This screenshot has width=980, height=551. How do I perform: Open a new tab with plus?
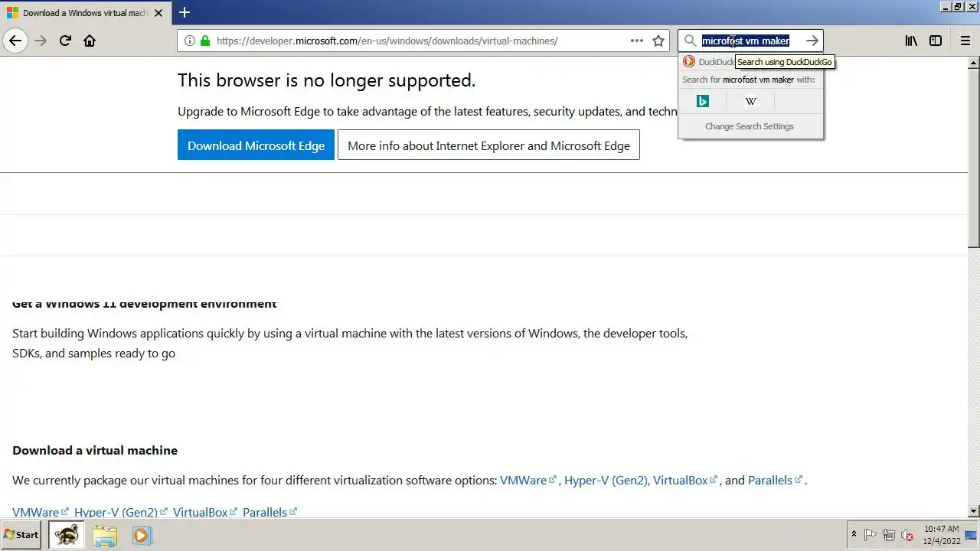185,12
